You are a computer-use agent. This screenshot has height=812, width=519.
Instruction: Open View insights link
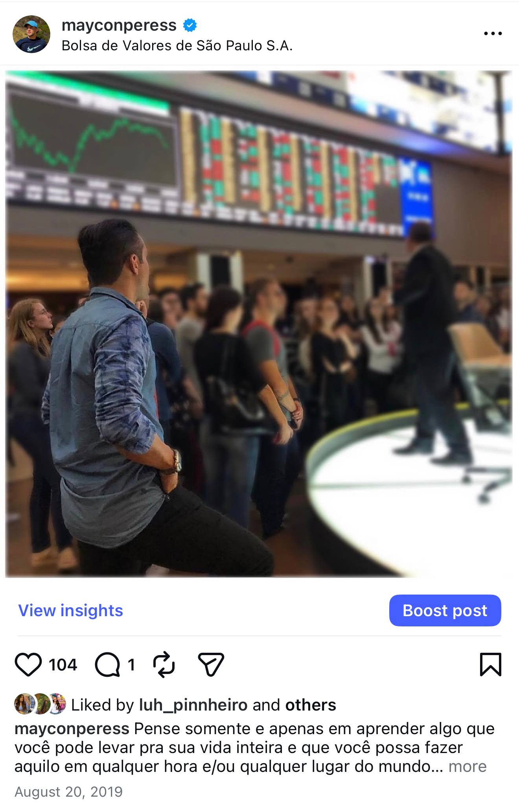[71, 610]
